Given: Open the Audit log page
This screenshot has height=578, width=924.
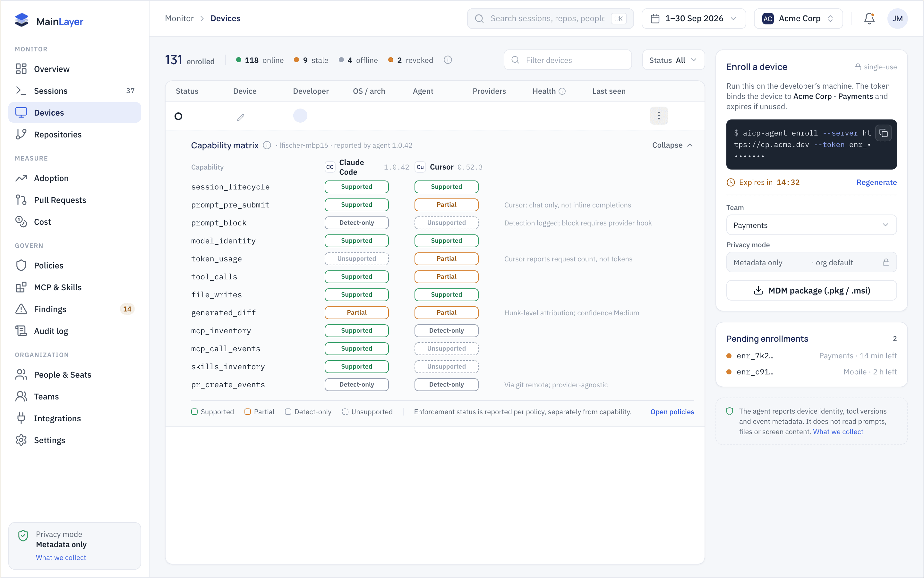Looking at the screenshot, I should pos(75,331).
